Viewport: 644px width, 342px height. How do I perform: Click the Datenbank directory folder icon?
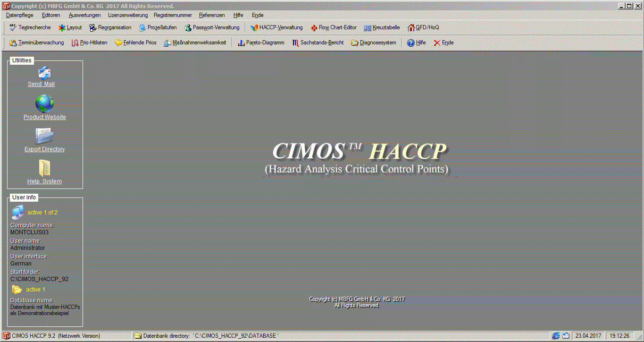[x=138, y=336]
